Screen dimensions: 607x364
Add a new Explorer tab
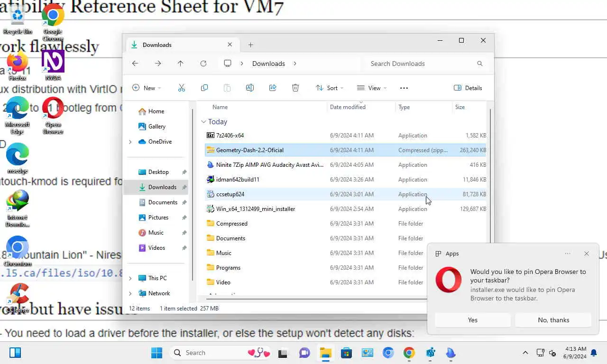[250, 45]
